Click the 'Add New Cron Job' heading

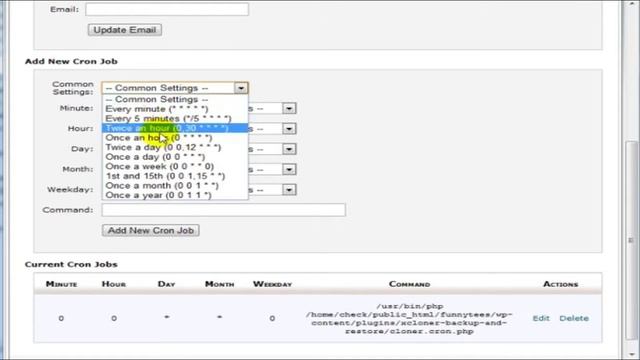pyautogui.click(x=71, y=61)
